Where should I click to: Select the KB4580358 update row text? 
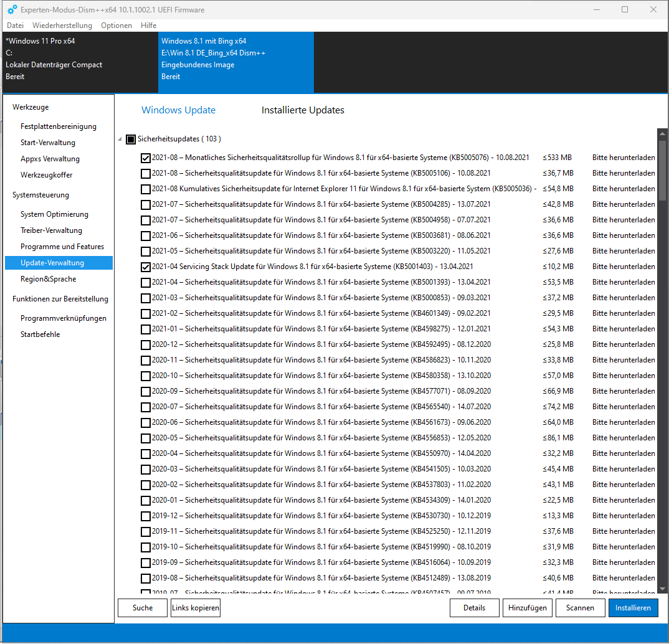coord(321,376)
